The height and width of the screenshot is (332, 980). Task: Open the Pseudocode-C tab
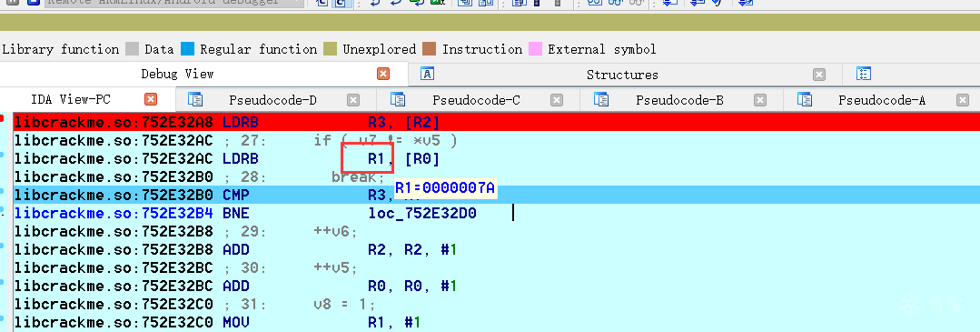(x=476, y=100)
